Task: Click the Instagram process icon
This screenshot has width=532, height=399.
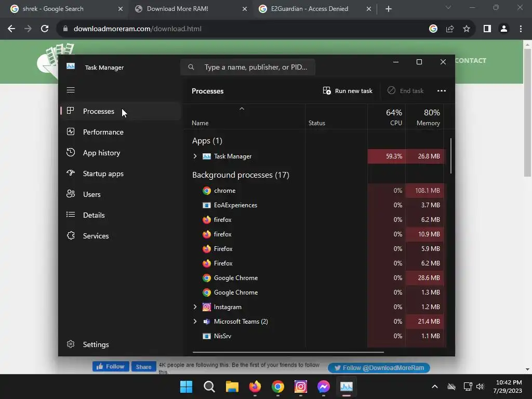Action: click(207, 307)
